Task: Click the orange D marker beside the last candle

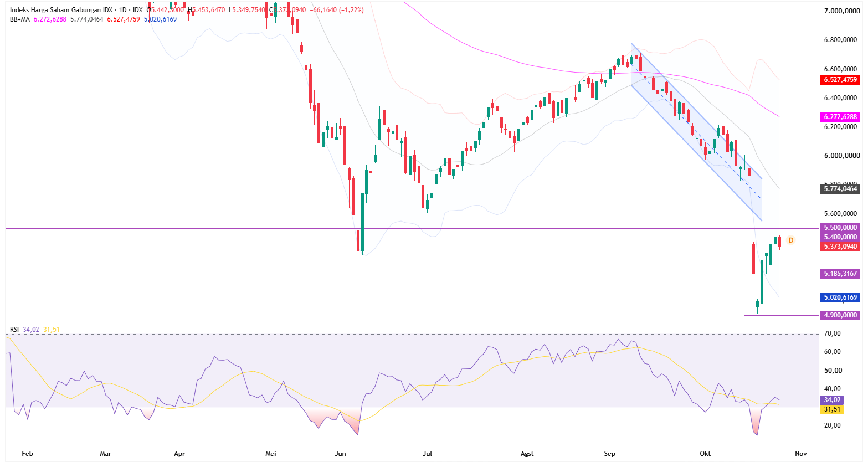Action: pos(791,240)
